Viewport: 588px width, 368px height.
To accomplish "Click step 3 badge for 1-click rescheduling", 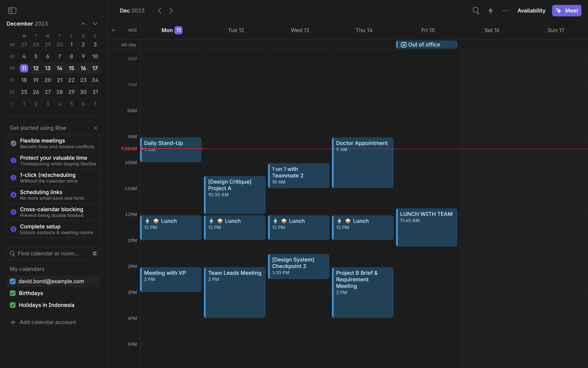I will point(13,178).
